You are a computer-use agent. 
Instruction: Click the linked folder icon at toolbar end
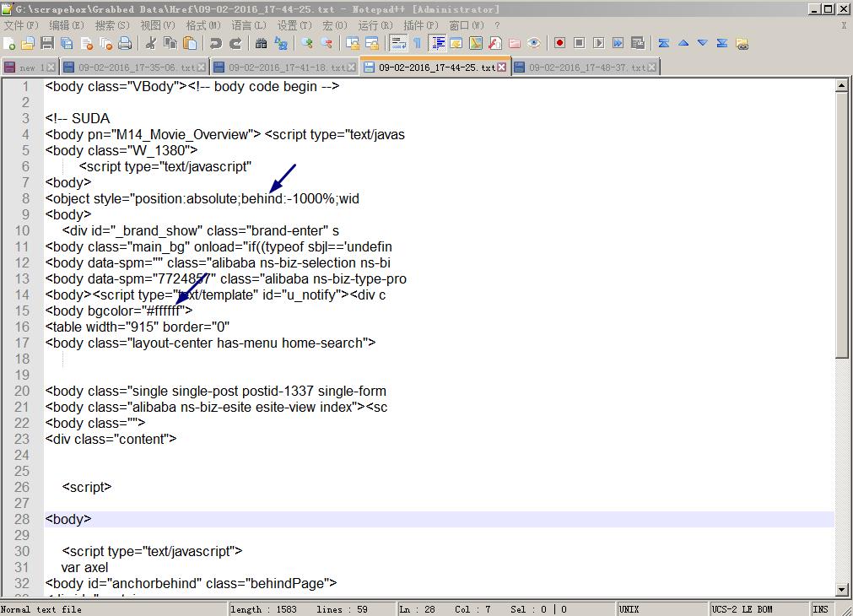742,44
